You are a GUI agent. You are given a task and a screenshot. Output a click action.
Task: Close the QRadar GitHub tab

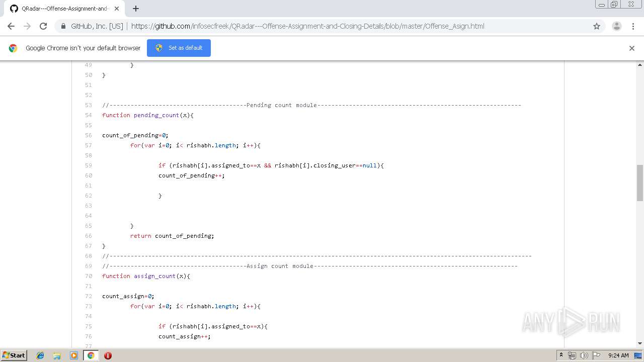(x=117, y=9)
